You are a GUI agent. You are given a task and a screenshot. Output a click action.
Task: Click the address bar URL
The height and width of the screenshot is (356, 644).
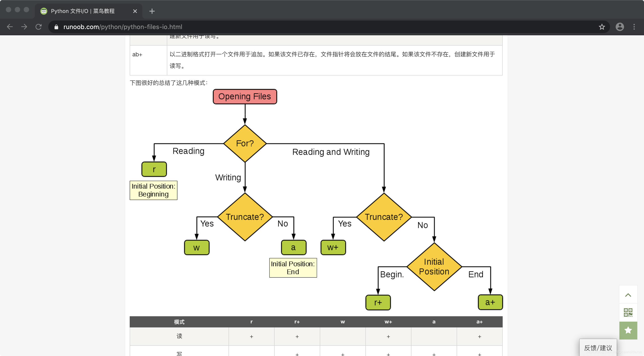(x=123, y=27)
